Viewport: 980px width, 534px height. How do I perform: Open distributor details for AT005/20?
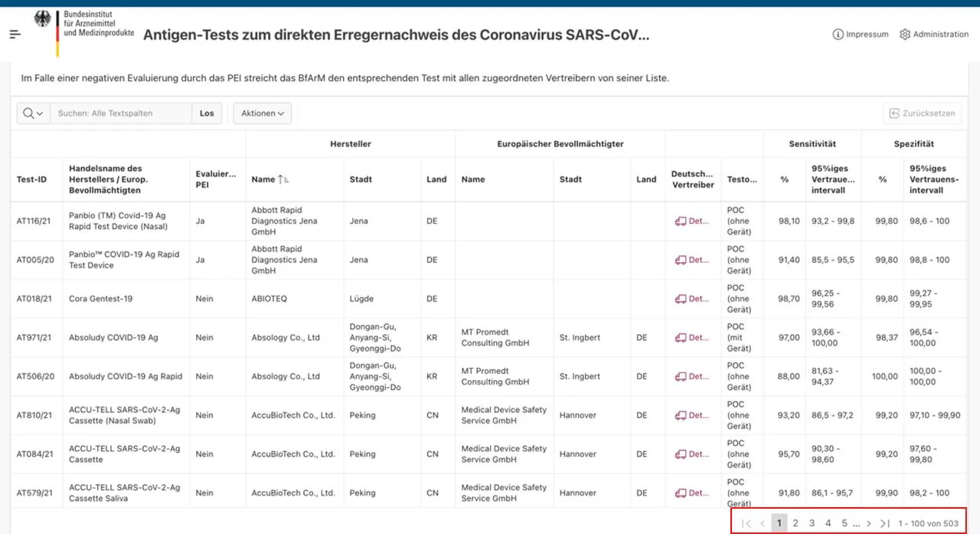[x=692, y=260]
